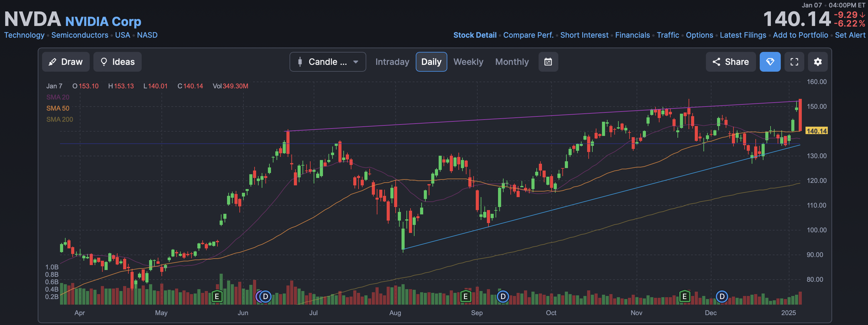
Task: Open the Options page
Action: [x=699, y=35]
